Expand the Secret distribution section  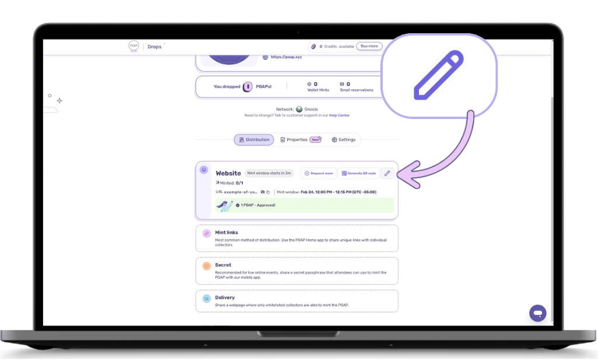point(296,270)
